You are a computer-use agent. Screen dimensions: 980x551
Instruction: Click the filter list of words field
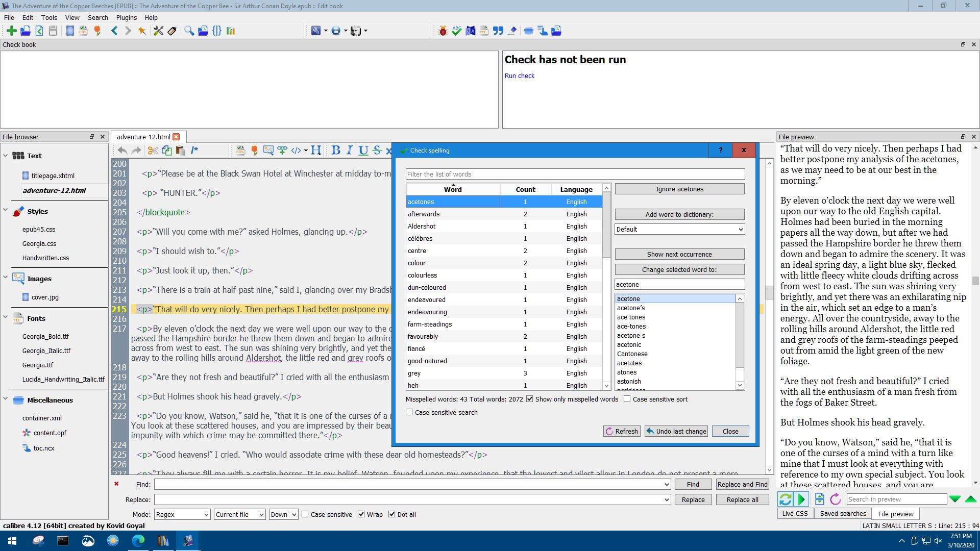point(575,174)
